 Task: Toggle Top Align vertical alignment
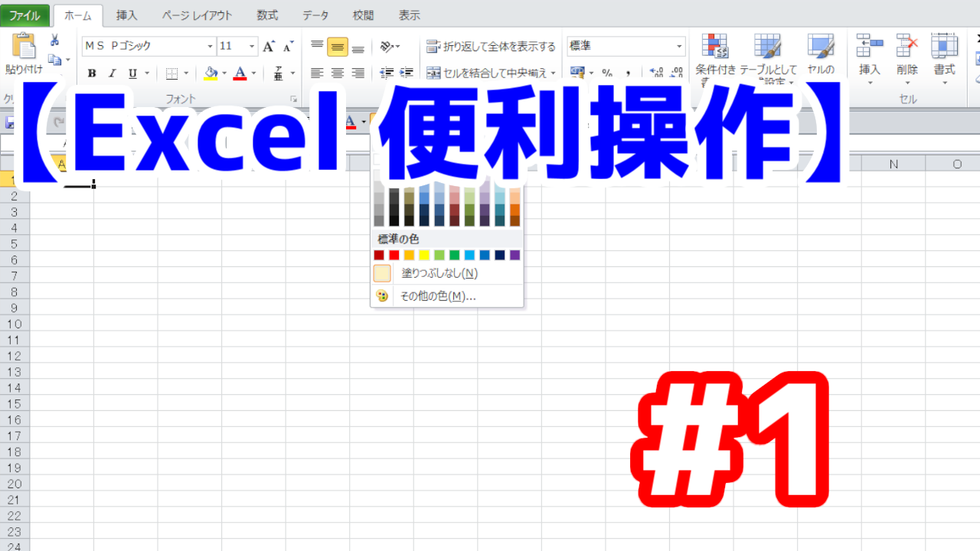point(317,47)
